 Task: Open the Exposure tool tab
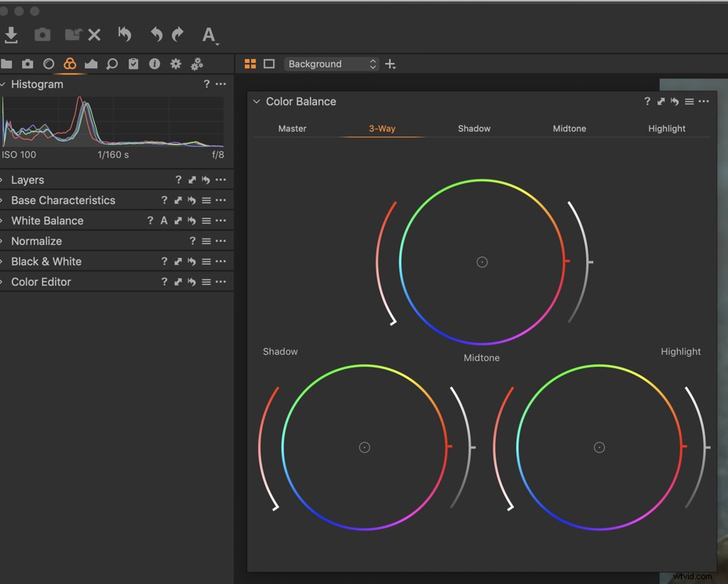pyautogui.click(x=90, y=64)
